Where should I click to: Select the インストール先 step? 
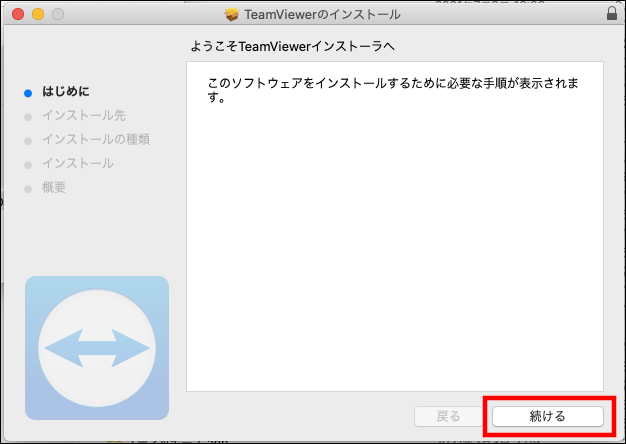(x=84, y=115)
